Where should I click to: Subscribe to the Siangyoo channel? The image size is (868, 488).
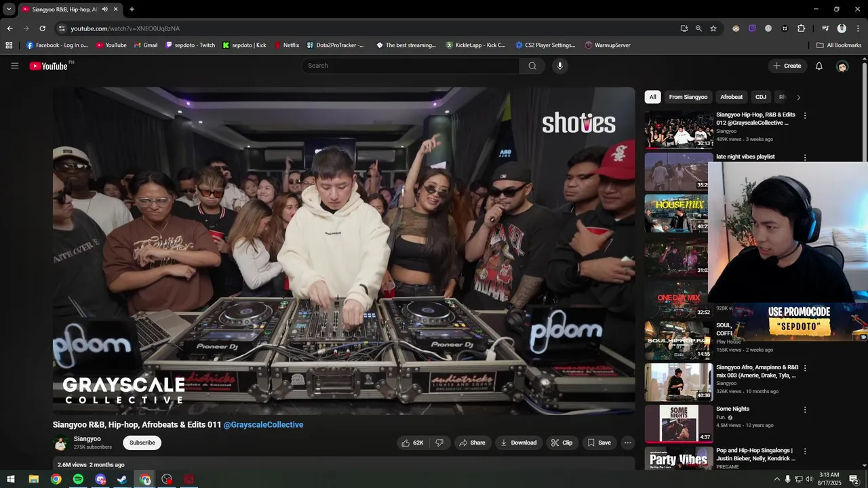tap(142, 443)
